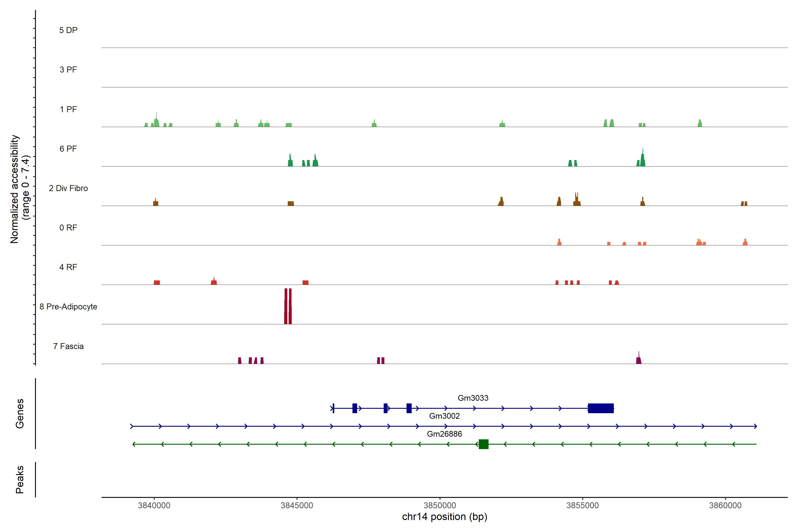Click the 3840000 axis tick label
The height and width of the screenshot is (532, 798).
pyautogui.click(x=154, y=505)
